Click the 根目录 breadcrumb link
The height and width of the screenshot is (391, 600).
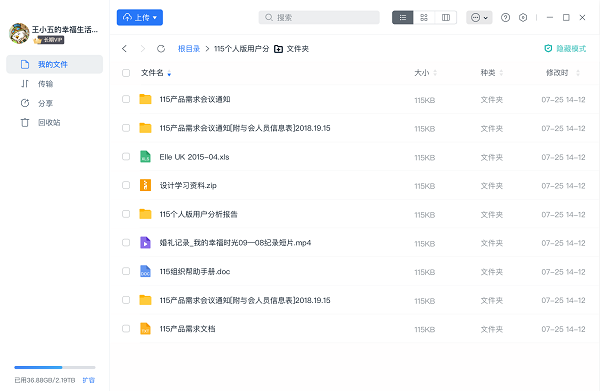click(189, 49)
